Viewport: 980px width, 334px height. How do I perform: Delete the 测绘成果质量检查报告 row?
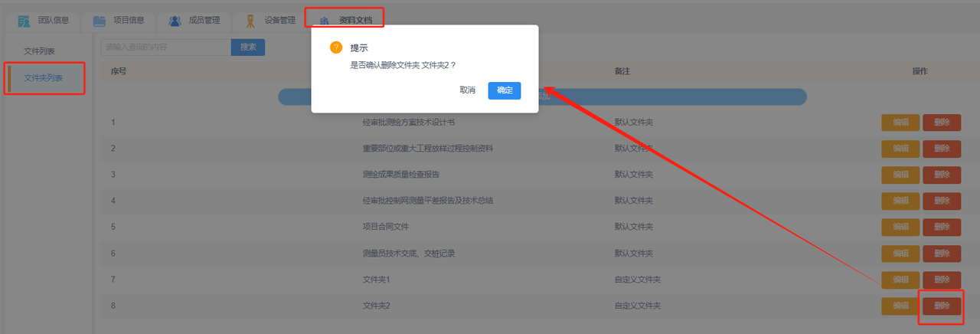pyautogui.click(x=941, y=175)
